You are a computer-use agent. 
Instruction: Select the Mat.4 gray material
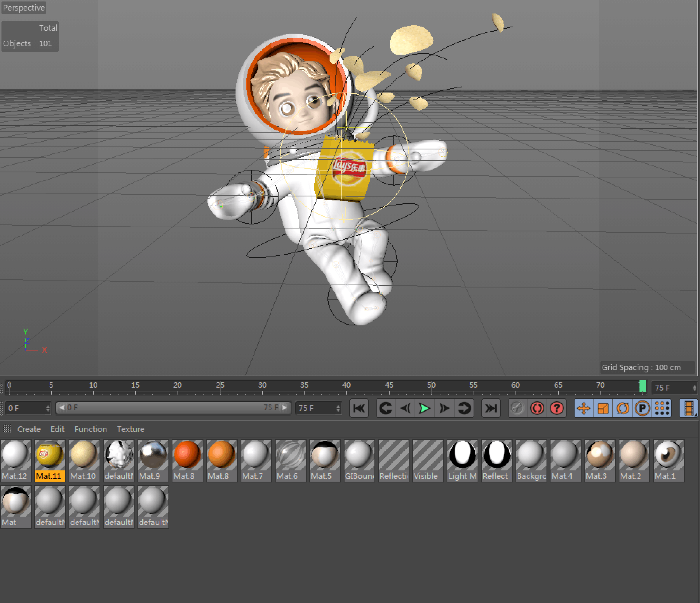[x=565, y=461]
